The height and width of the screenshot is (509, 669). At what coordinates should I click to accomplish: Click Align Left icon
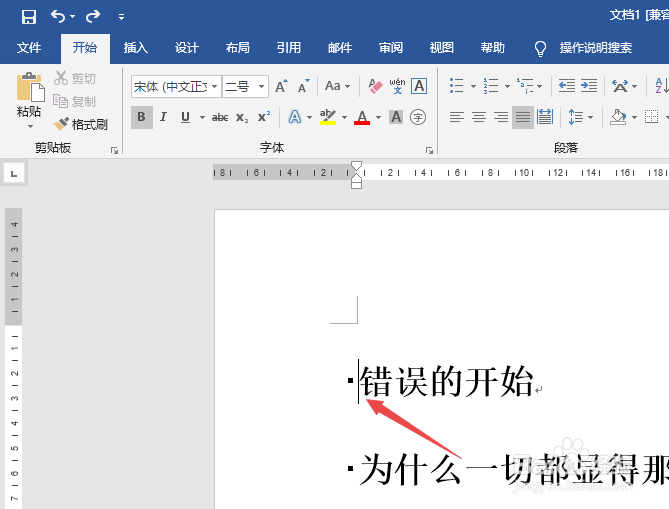point(457,117)
